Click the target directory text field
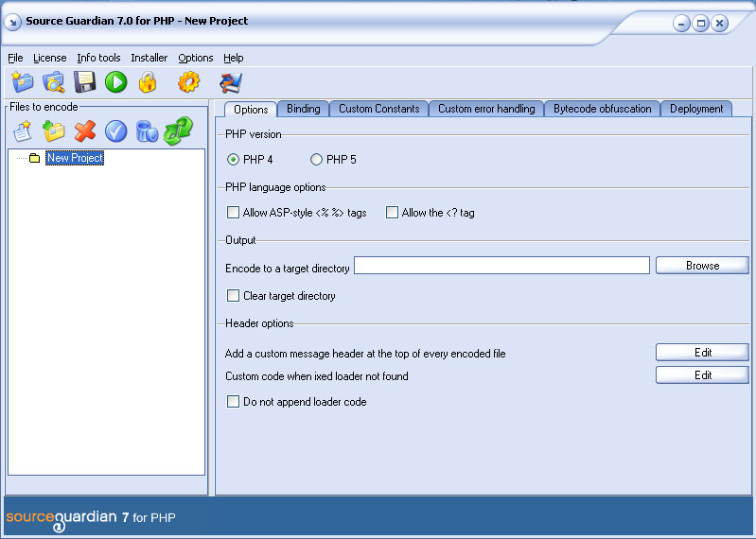The height and width of the screenshot is (539, 756). 501,266
